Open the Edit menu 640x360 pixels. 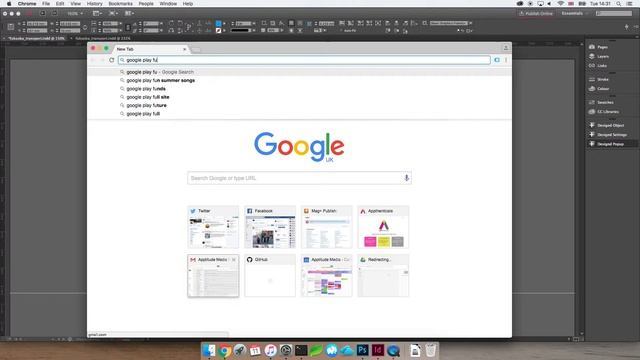coord(60,4)
